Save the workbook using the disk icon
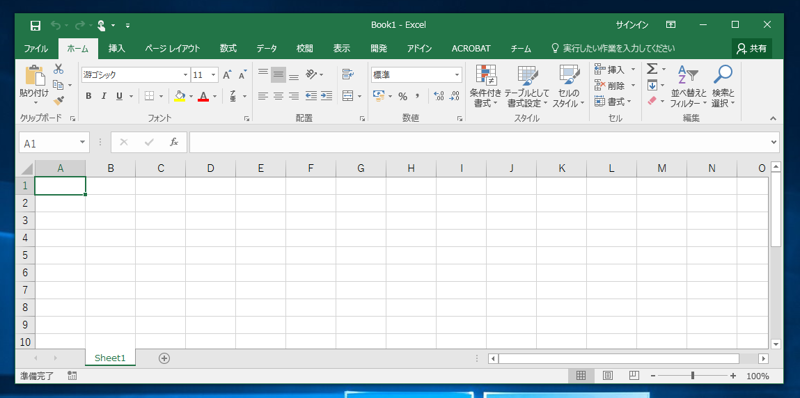This screenshot has width=800, height=398. point(35,26)
